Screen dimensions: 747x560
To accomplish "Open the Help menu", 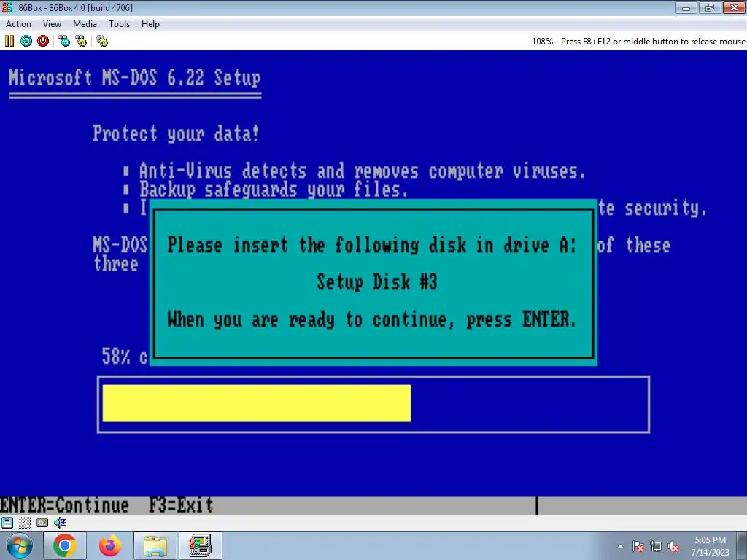I will click(150, 24).
